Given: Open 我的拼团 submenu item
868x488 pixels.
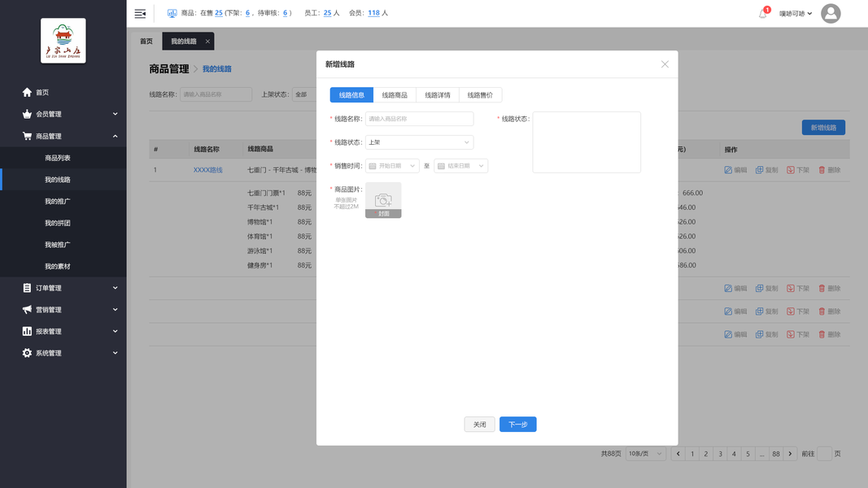Looking at the screenshot, I should [x=63, y=223].
